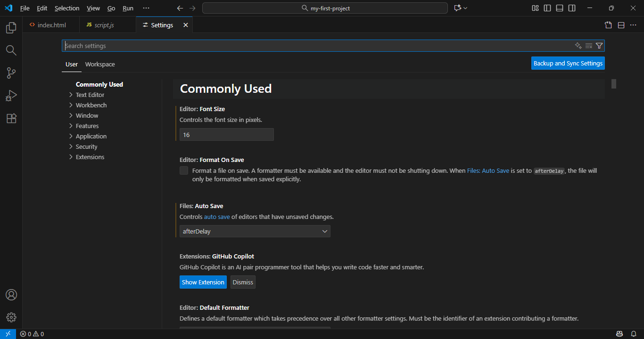
Task: Follow the auto save link in the description
Action: 216,217
